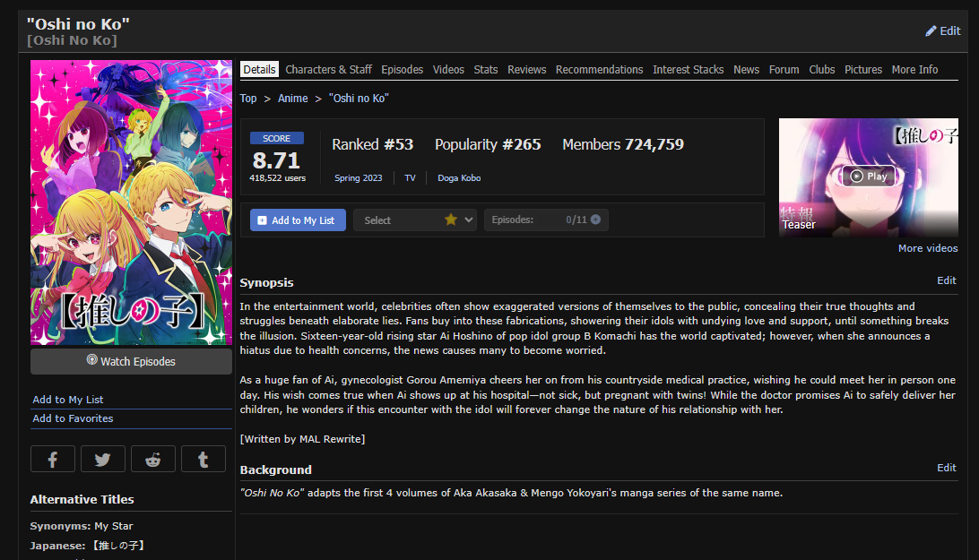The width and height of the screenshot is (979, 560).
Task: Click the Facebook share icon
Action: click(53, 459)
